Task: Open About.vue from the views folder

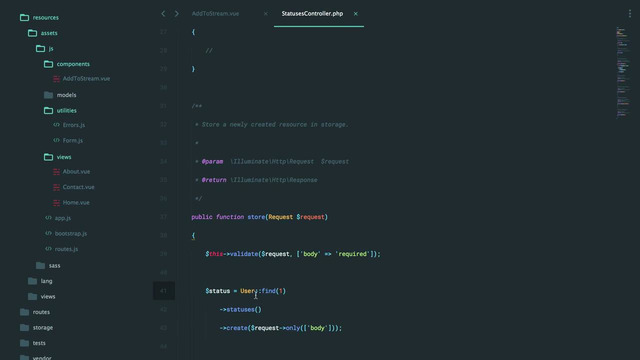Action: point(76,171)
